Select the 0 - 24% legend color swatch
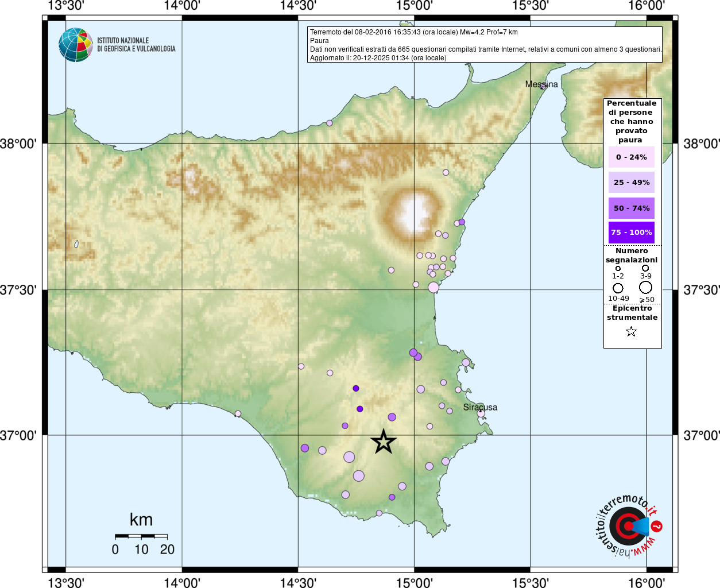Screen dimensions: 720x588 pos(631,157)
